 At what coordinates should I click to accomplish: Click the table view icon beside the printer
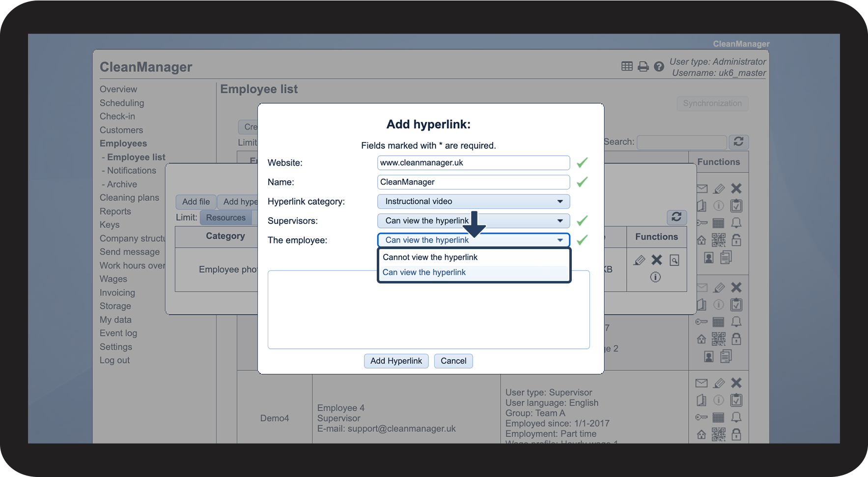click(627, 66)
